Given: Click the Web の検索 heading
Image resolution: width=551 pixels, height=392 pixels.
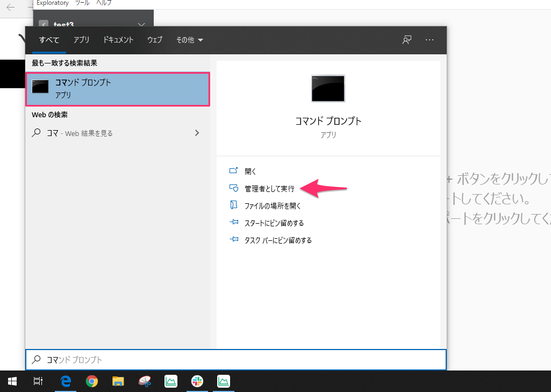Looking at the screenshot, I should pyautogui.click(x=49, y=115).
